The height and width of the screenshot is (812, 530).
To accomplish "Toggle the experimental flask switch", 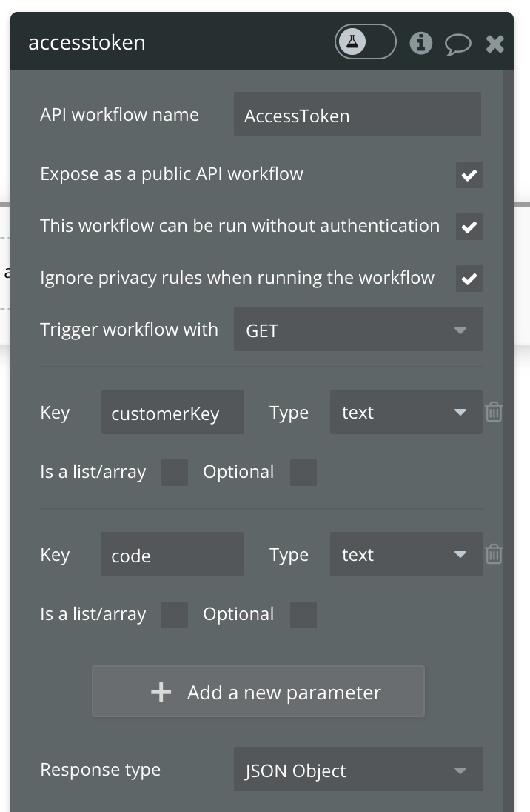I will click(x=366, y=43).
